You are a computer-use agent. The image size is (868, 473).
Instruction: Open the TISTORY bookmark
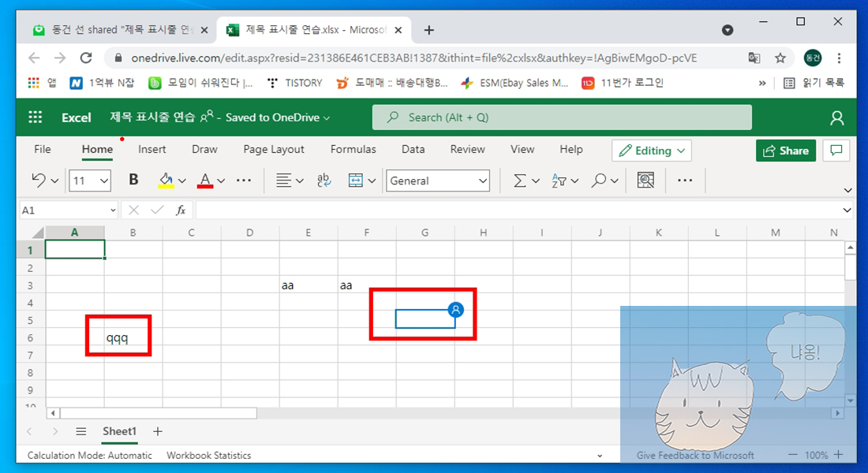[294, 83]
